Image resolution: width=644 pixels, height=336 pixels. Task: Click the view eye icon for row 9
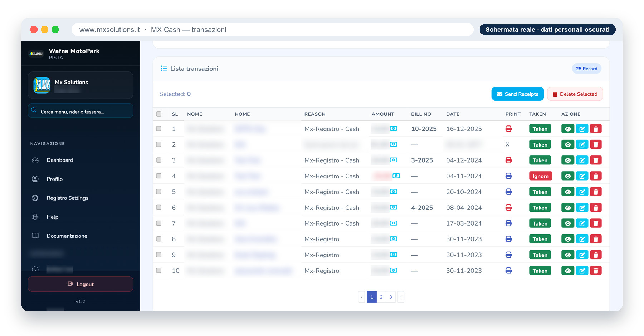point(568,255)
